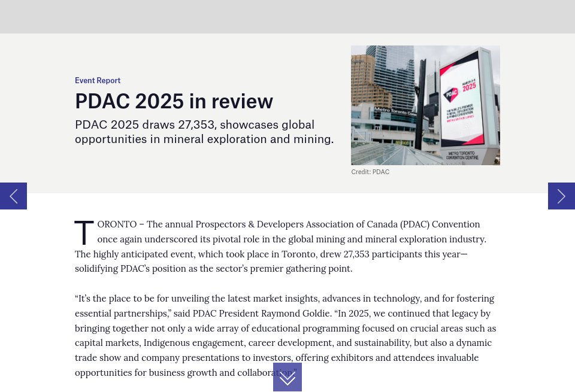This screenshot has height=392, width=575.
Task: Click the Credit: PDAC caption link
Action: click(x=370, y=172)
